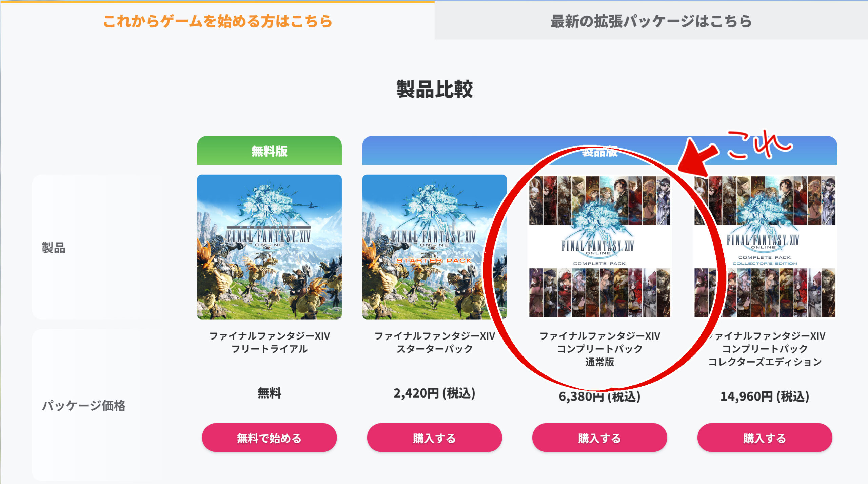This screenshot has width=868, height=484.
Task: Click the circled Complete Pack cover image
Action: (599, 247)
